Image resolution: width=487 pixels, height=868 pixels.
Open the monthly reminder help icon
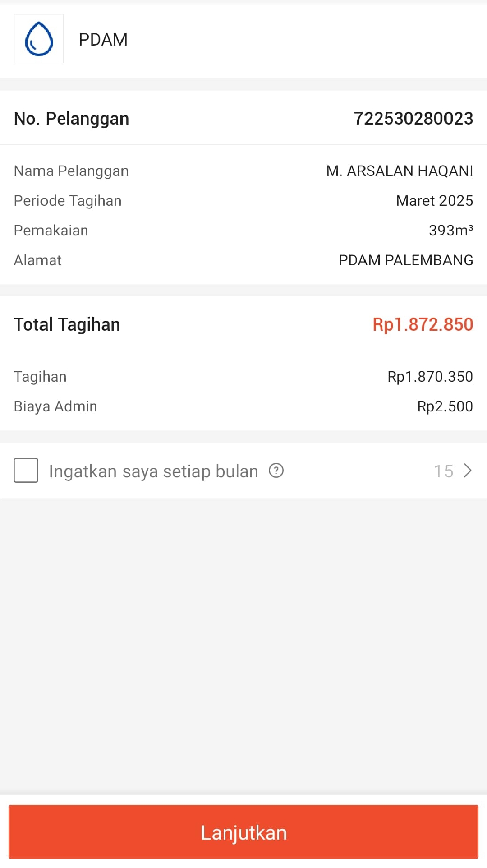276,471
